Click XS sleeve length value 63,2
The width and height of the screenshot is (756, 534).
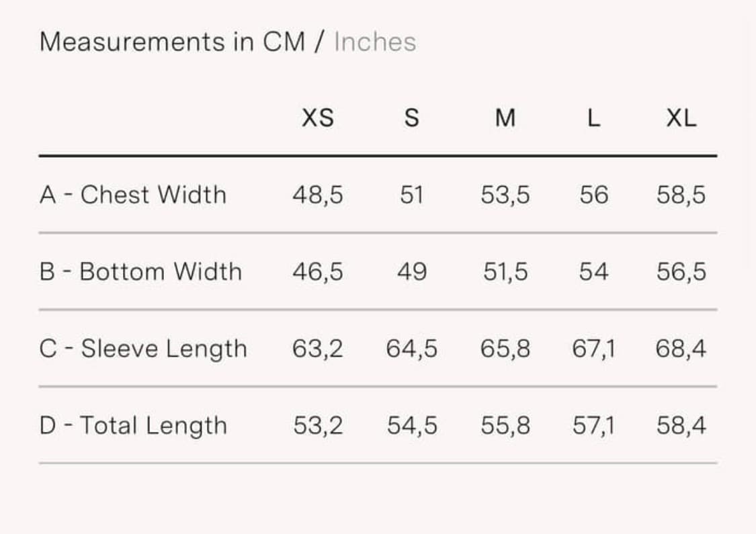[317, 349]
